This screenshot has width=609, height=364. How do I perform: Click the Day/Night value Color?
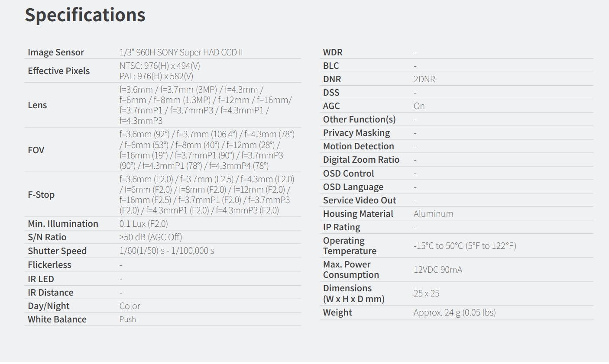point(130,306)
